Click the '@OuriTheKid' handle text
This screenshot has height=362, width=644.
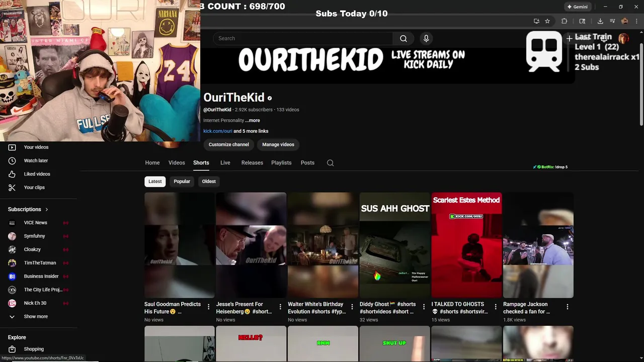click(217, 110)
